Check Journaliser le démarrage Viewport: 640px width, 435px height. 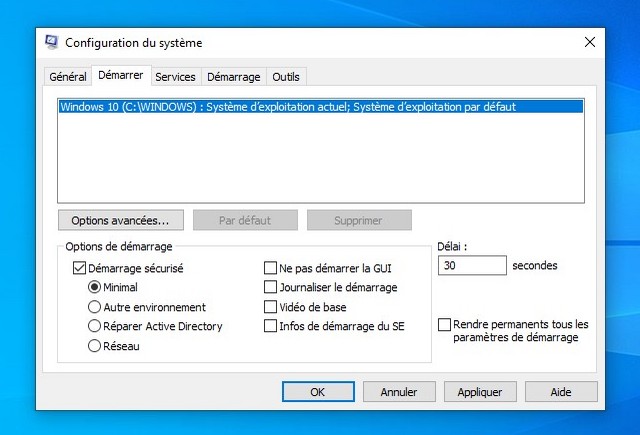click(x=270, y=287)
